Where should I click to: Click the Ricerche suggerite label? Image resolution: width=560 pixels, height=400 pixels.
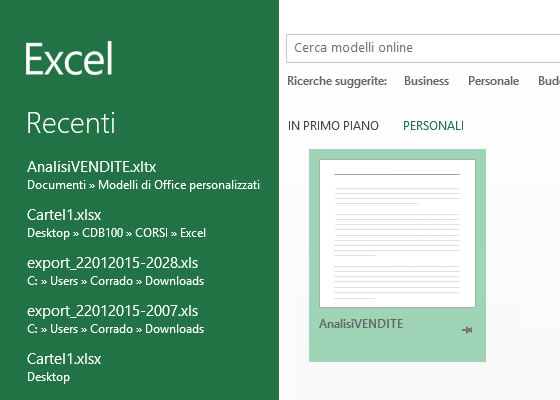coord(337,81)
